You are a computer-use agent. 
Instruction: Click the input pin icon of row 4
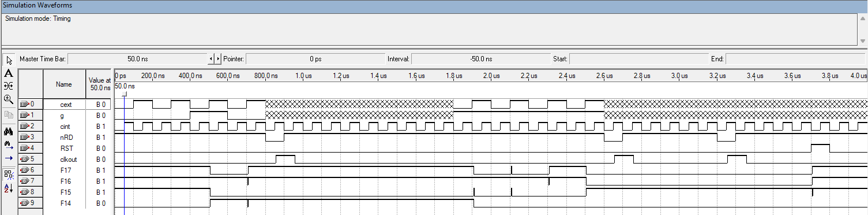pyautogui.click(x=24, y=148)
